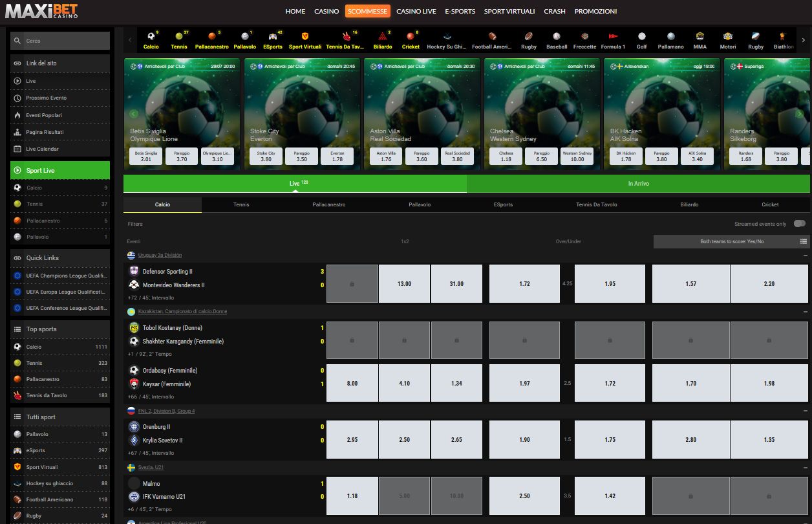Select Biliardo in the sports carousel

(x=383, y=40)
